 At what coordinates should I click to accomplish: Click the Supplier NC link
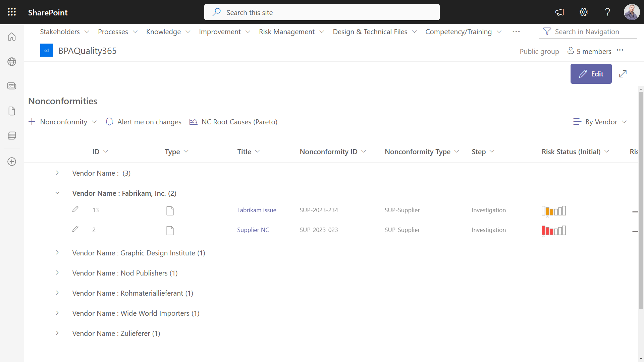coord(253,229)
